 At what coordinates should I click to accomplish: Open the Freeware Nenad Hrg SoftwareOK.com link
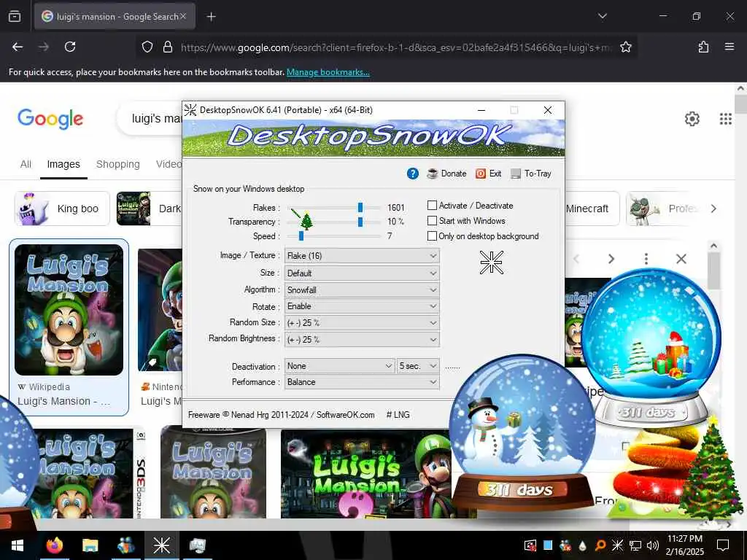[281, 415]
